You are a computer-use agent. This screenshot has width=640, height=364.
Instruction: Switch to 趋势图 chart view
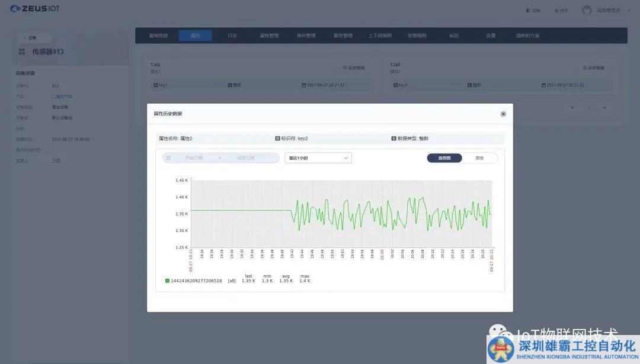(444, 158)
